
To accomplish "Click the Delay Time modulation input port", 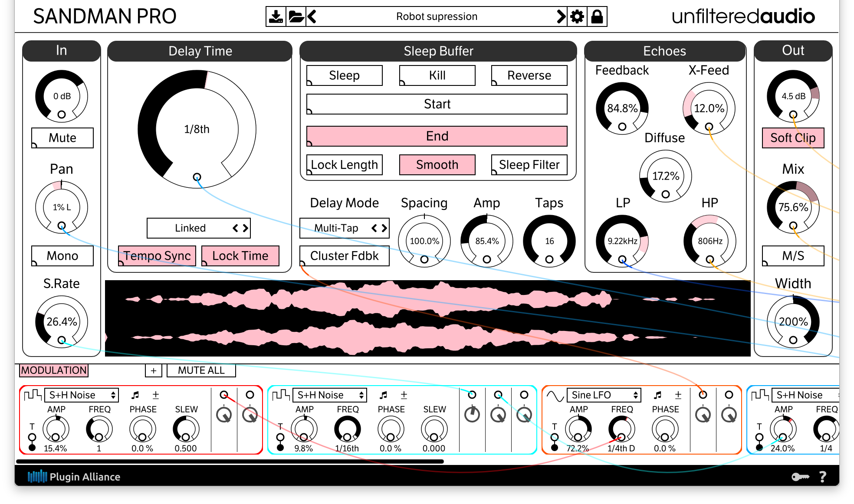I will pyautogui.click(x=197, y=177).
